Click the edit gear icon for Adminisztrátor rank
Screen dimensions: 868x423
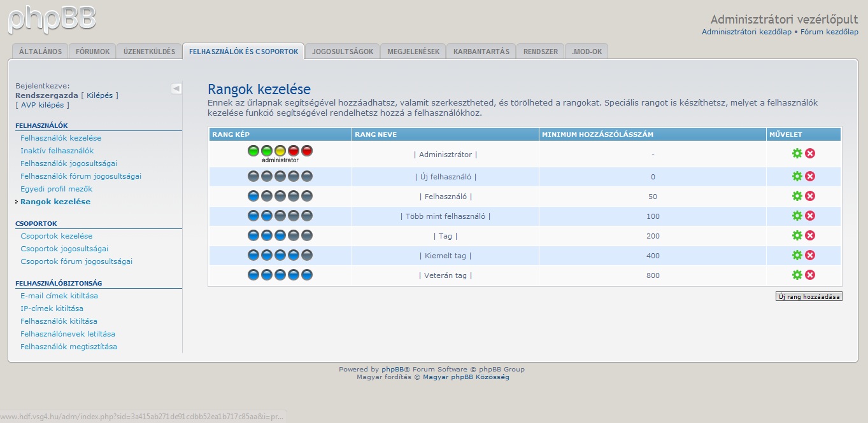[x=797, y=153]
